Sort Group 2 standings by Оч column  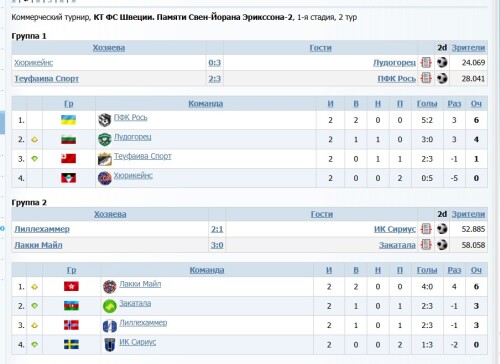coord(476,270)
